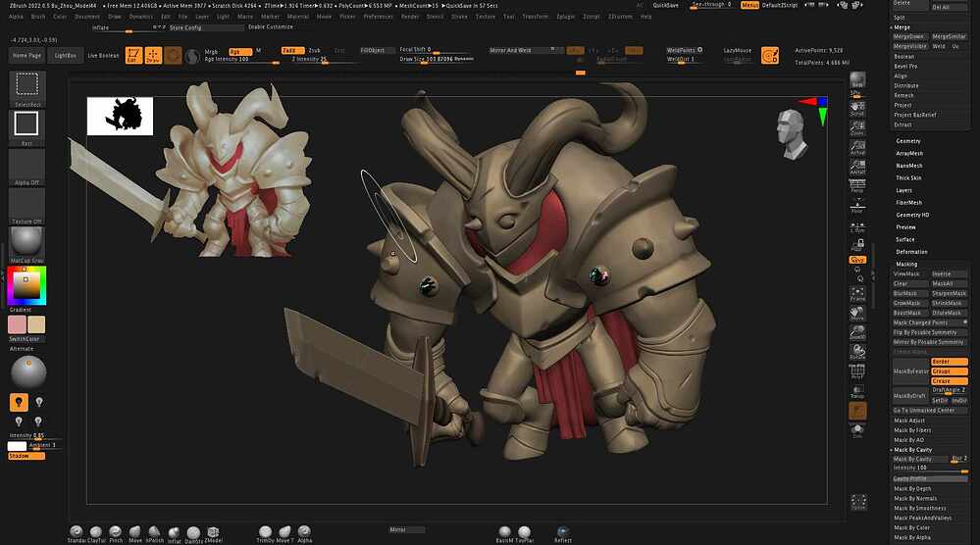Click the Edit mode icon
980x545 pixels.
coord(133,56)
